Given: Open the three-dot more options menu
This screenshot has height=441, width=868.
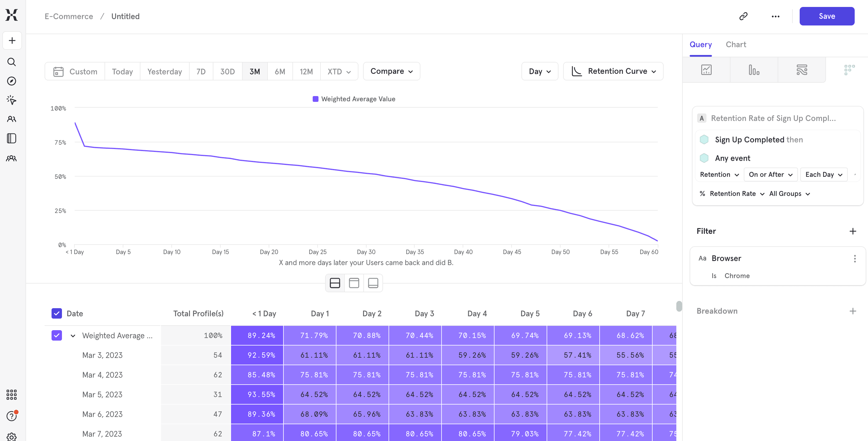Looking at the screenshot, I should 775,16.
